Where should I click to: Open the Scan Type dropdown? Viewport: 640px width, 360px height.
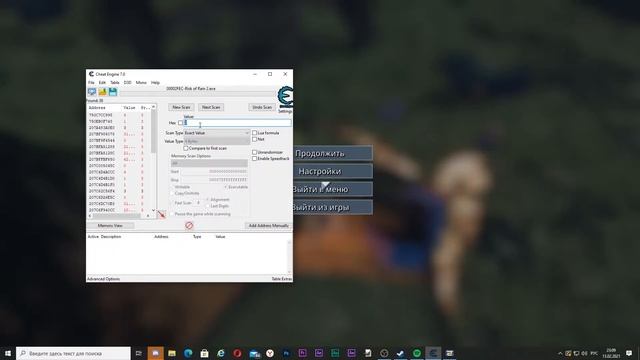(x=217, y=133)
